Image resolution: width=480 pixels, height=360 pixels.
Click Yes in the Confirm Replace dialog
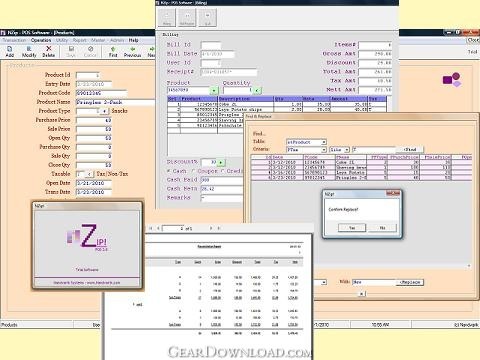point(352,228)
